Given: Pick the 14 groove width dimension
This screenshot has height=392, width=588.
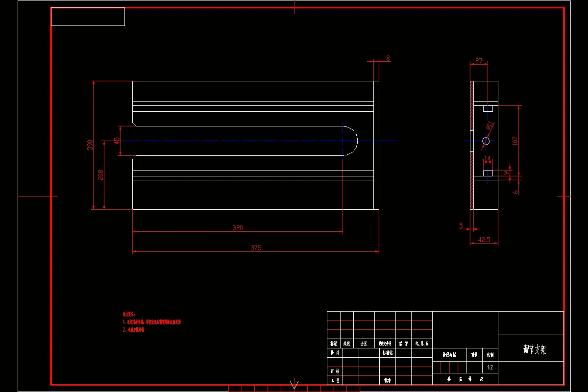Looking at the screenshot, I should [488, 159].
